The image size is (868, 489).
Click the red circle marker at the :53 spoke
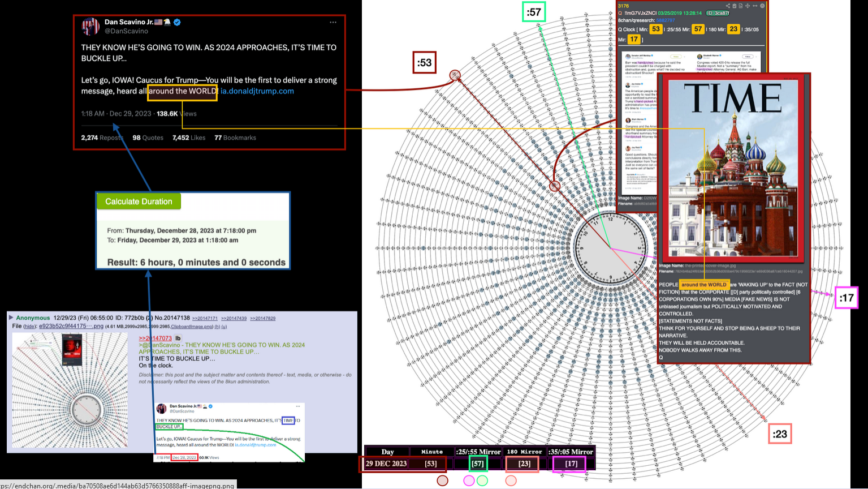(x=455, y=75)
